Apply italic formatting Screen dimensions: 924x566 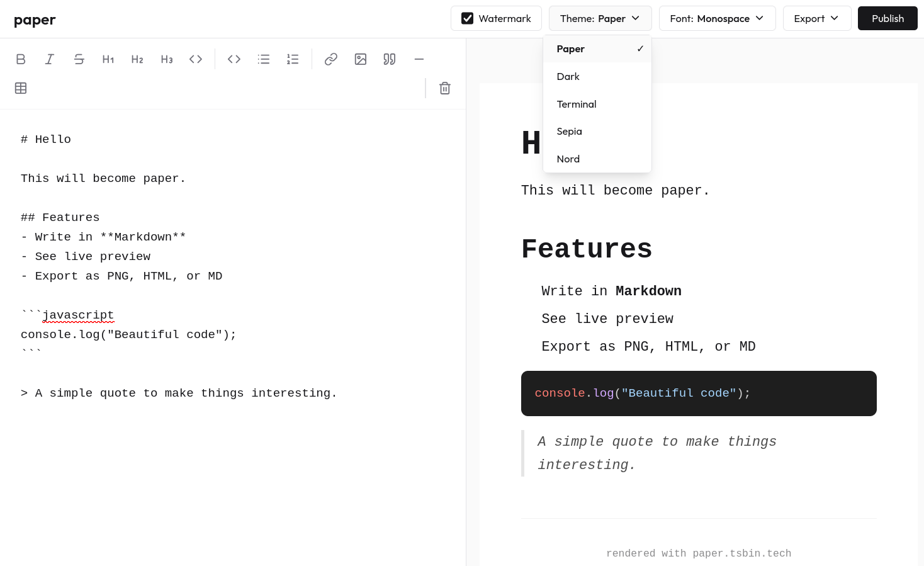pyautogui.click(x=50, y=59)
